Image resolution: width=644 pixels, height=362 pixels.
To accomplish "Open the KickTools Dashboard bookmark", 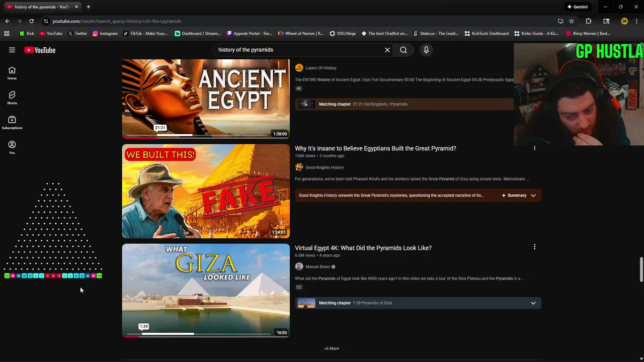I will 487,34.
